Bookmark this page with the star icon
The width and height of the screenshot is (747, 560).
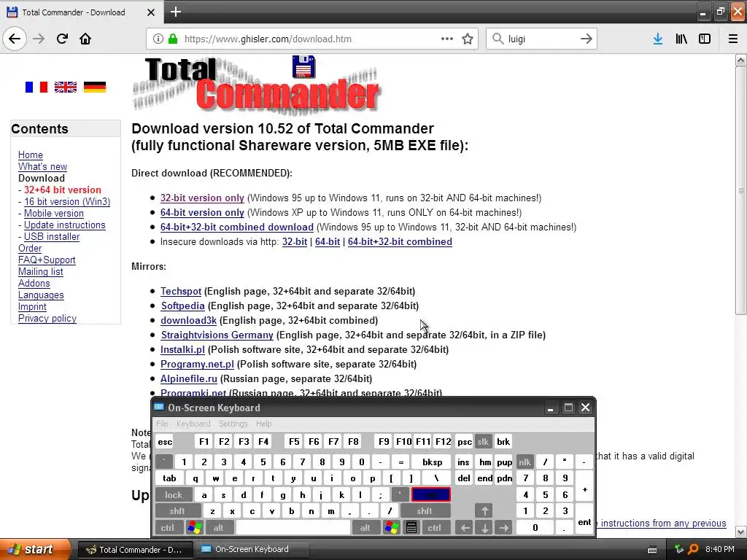(468, 39)
